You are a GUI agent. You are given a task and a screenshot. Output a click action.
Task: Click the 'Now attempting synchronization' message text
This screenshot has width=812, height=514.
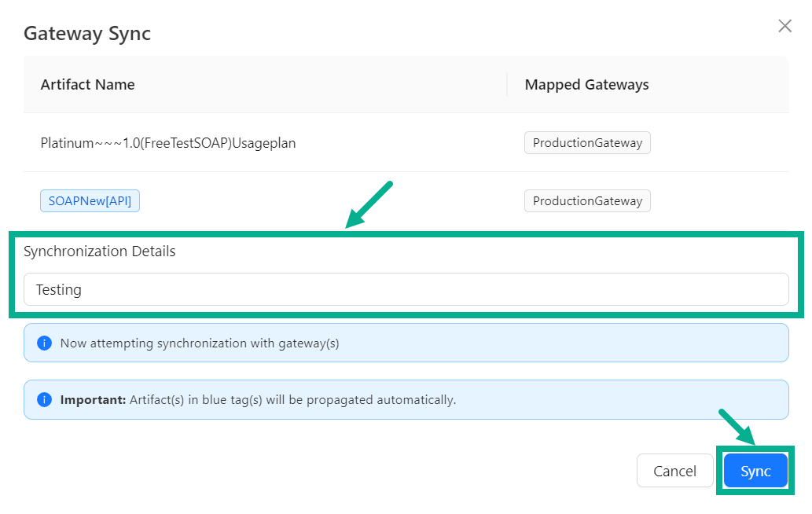[200, 343]
